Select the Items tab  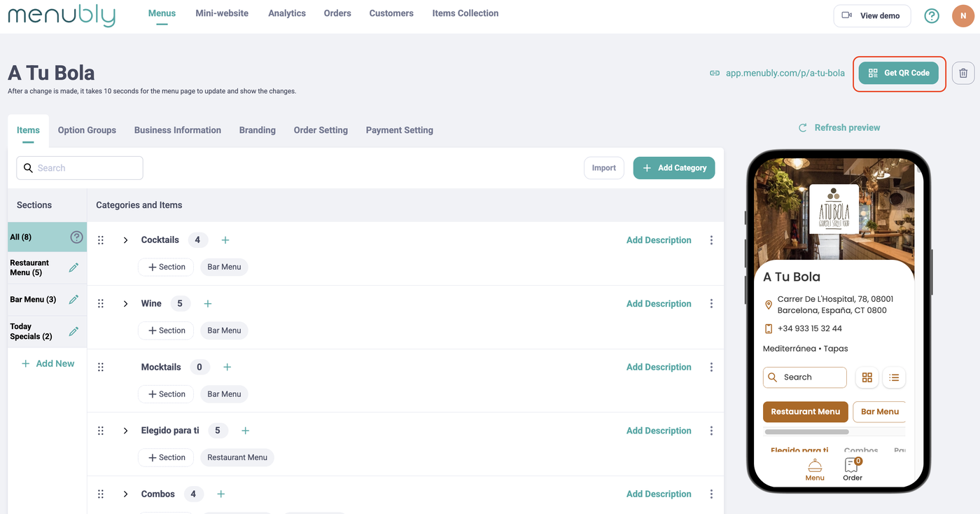point(28,130)
